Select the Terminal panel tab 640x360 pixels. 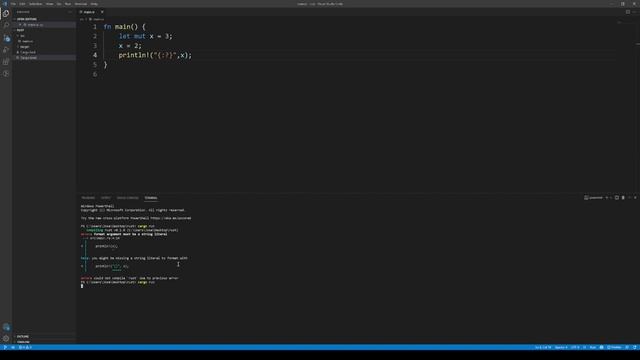(151, 198)
